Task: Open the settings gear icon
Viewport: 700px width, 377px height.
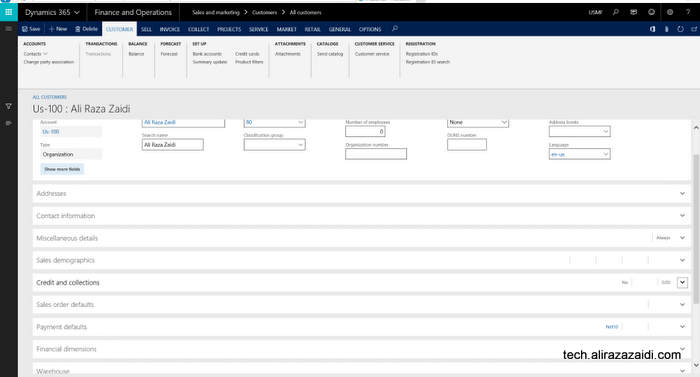Action: coord(670,12)
